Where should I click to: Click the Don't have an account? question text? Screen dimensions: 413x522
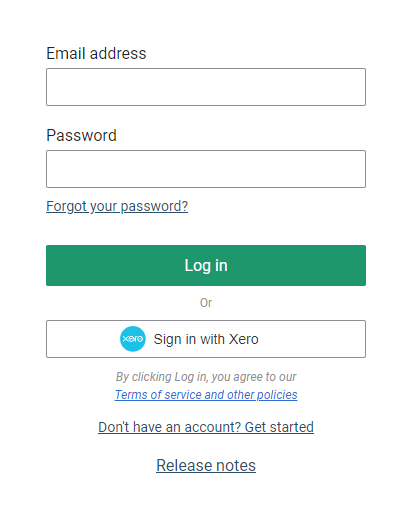169,427
